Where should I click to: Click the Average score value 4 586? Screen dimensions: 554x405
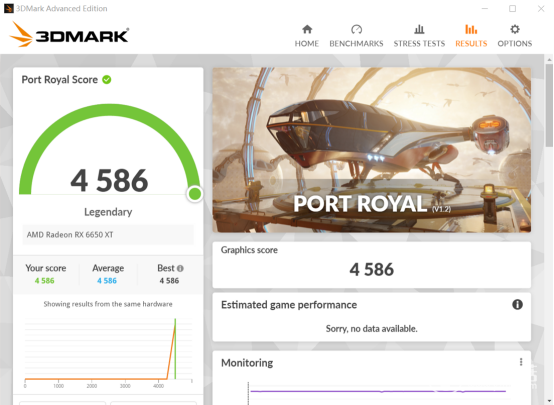pyautogui.click(x=107, y=281)
